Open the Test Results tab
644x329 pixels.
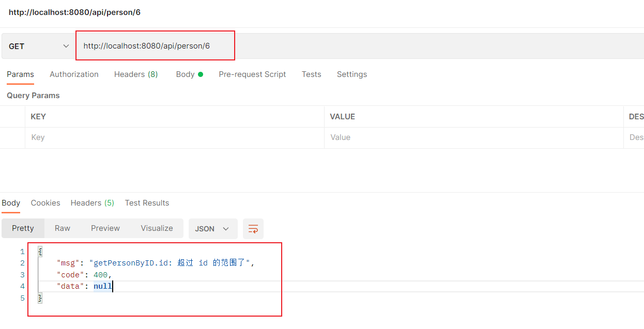tap(147, 202)
